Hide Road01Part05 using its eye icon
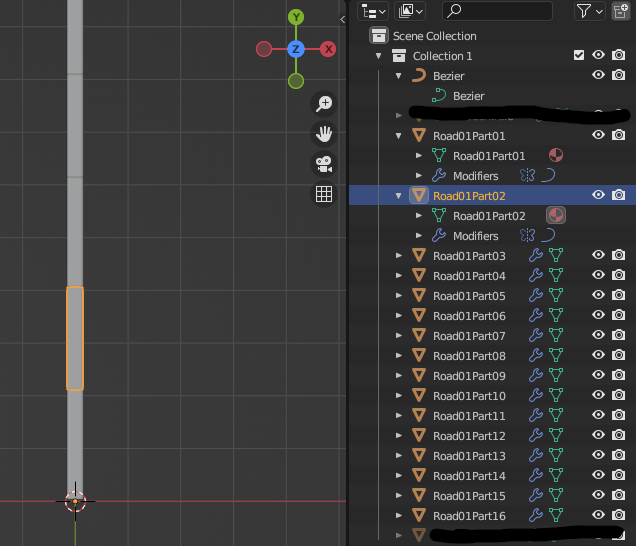The width and height of the screenshot is (636, 546). (x=598, y=295)
